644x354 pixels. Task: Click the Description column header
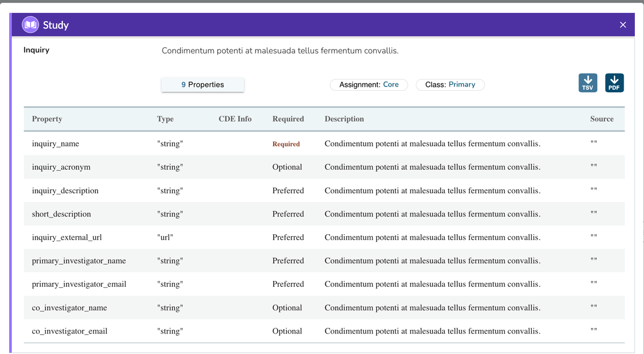coord(344,119)
